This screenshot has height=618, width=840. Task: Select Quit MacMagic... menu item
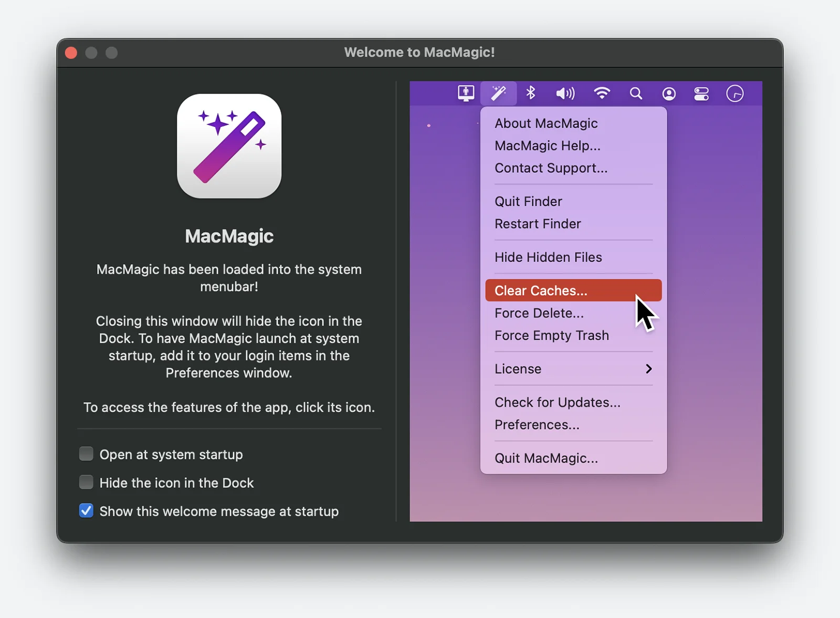573,458
